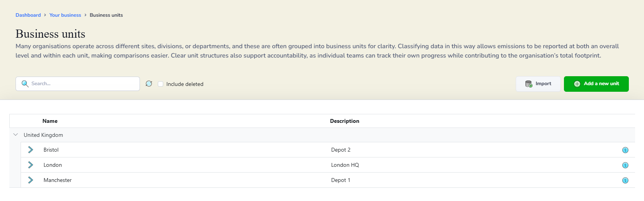Click the refresh icon beside search
The width and height of the screenshot is (644, 201).
[x=149, y=84]
